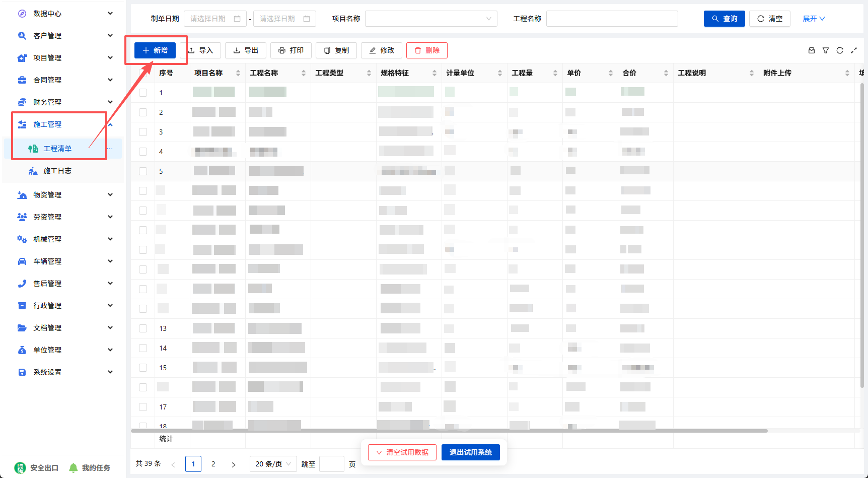The image size is (868, 478).
Task: Tick the checkbox for row 1
Action: tap(143, 93)
